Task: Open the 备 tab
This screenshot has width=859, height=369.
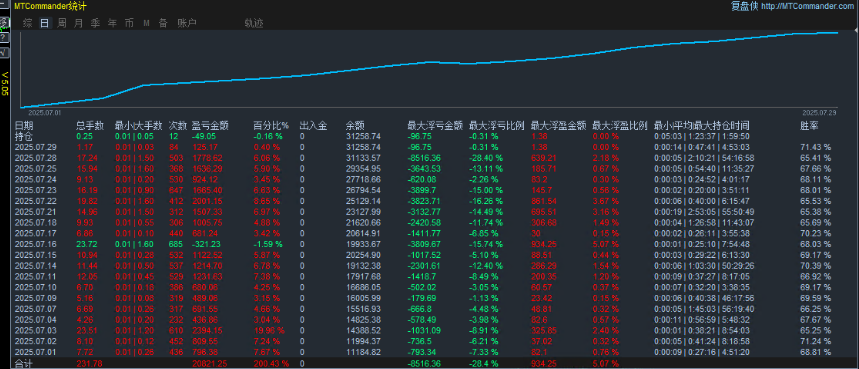Action: tap(163, 23)
